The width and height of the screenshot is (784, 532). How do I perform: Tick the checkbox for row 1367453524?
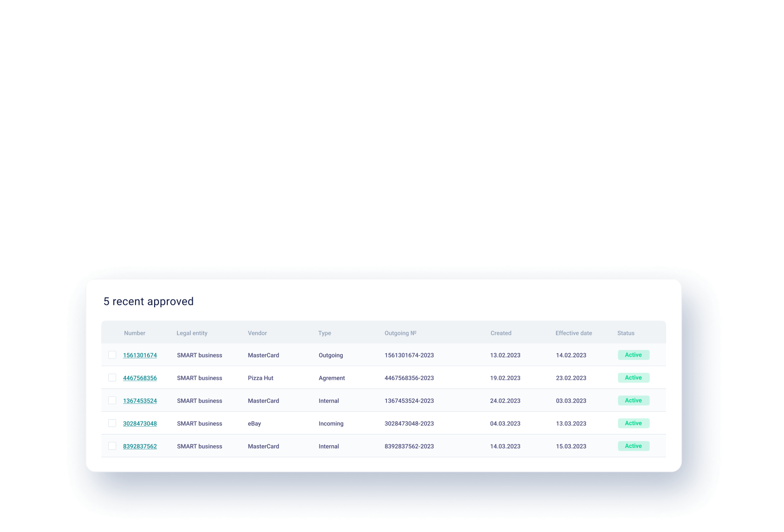(x=112, y=400)
